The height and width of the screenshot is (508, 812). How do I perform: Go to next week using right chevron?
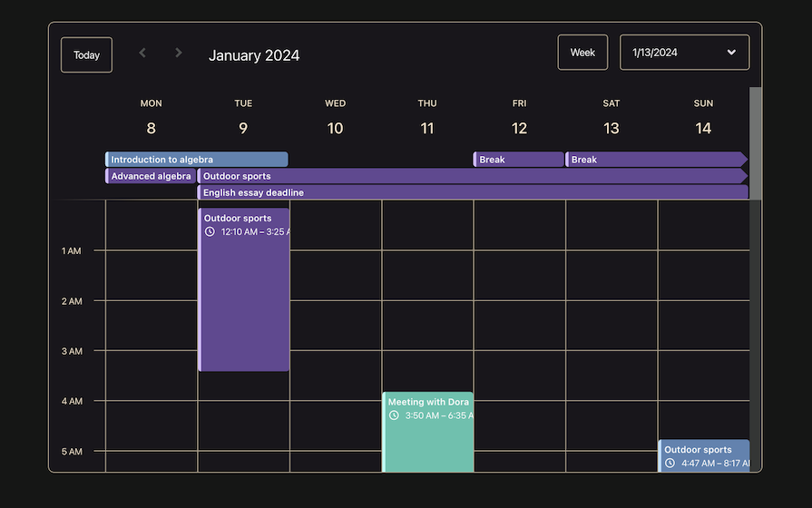coord(179,54)
